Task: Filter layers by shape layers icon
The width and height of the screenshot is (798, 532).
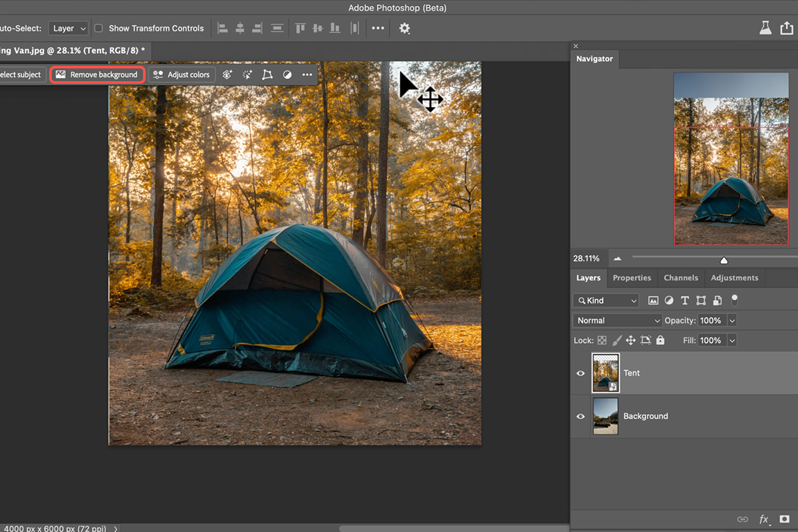Action: (701, 300)
